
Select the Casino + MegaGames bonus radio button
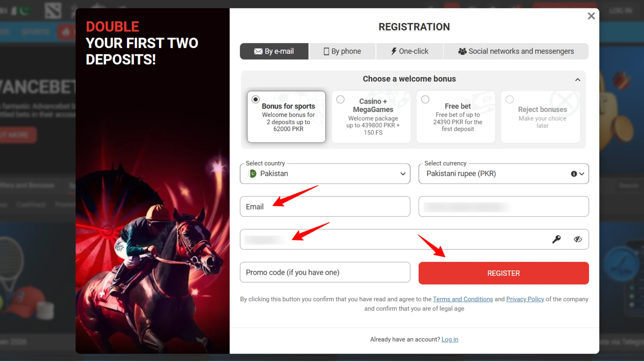point(340,99)
